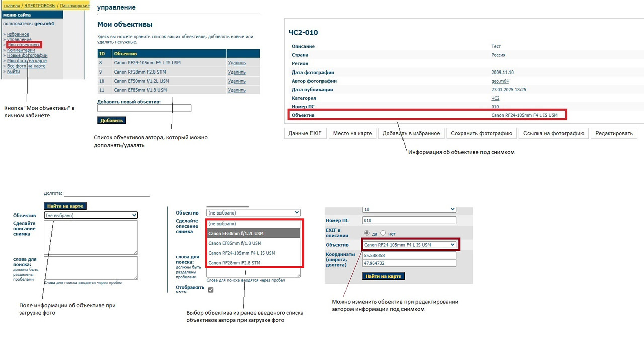Open 'Мои объективы' in the site menu
The height and width of the screenshot is (356, 644).
point(24,45)
